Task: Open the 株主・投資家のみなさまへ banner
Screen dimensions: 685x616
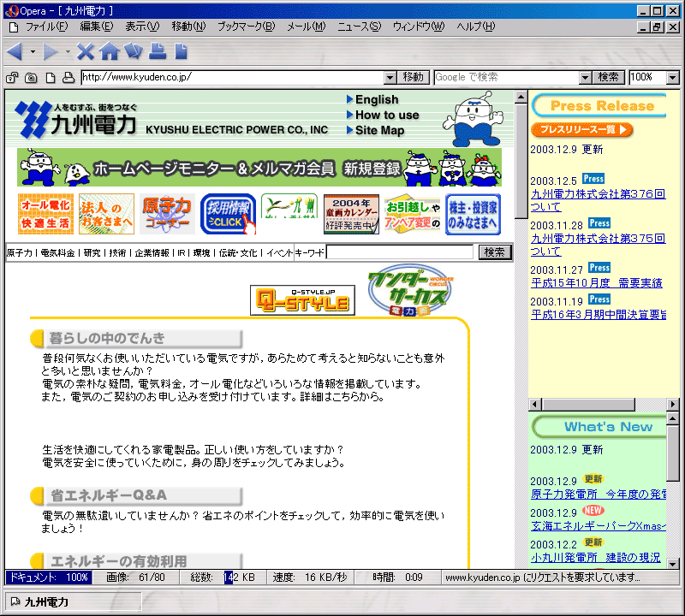Action: pyautogui.click(x=474, y=214)
